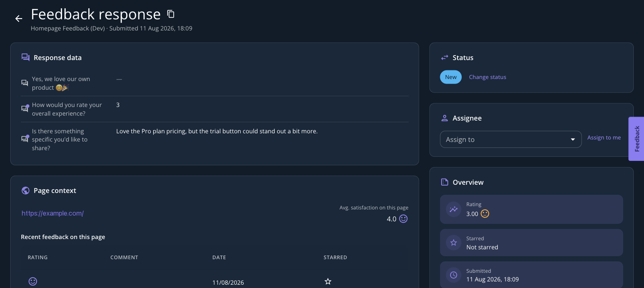This screenshot has width=644, height=288.
Task: Click the DATE column header
Action: click(219, 258)
